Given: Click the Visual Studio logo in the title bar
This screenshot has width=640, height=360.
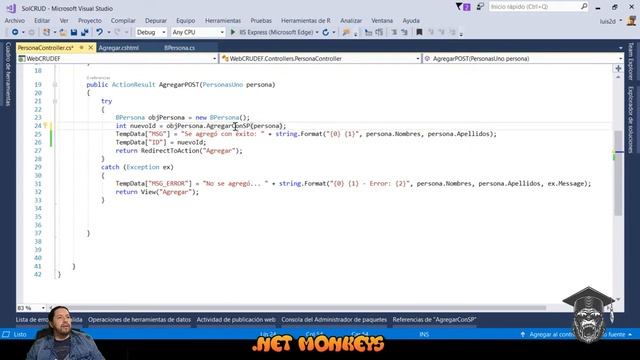Looking at the screenshot, I should [x=11, y=8].
